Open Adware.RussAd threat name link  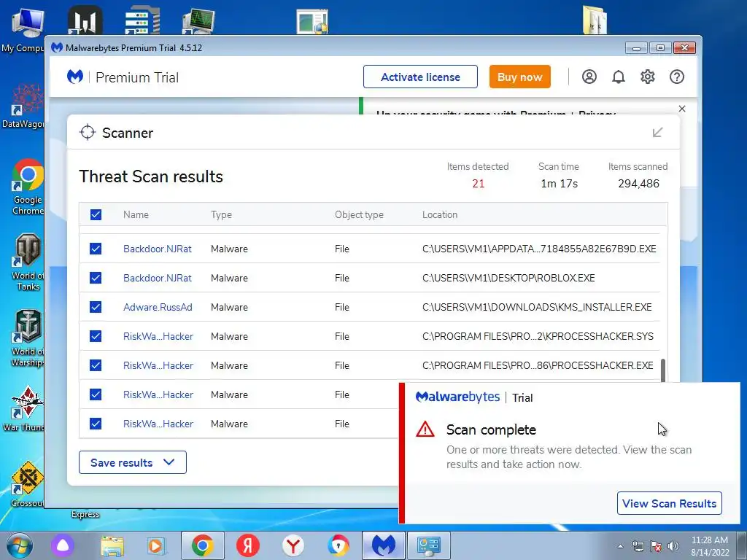158,307
